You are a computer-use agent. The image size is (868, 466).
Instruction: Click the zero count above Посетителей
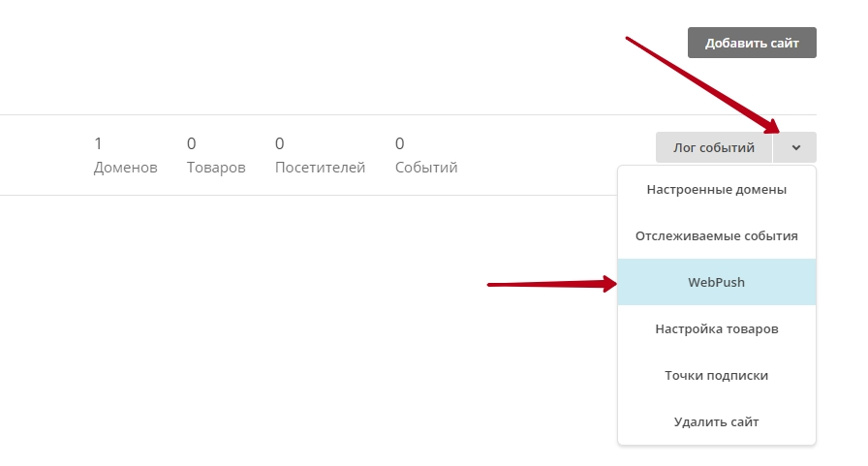click(x=280, y=143)
